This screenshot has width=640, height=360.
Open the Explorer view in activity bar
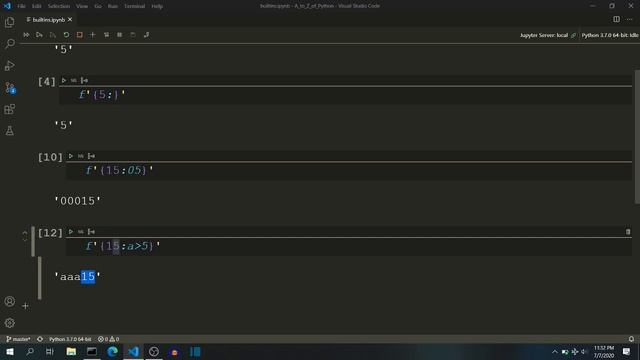tap(9, 22)
